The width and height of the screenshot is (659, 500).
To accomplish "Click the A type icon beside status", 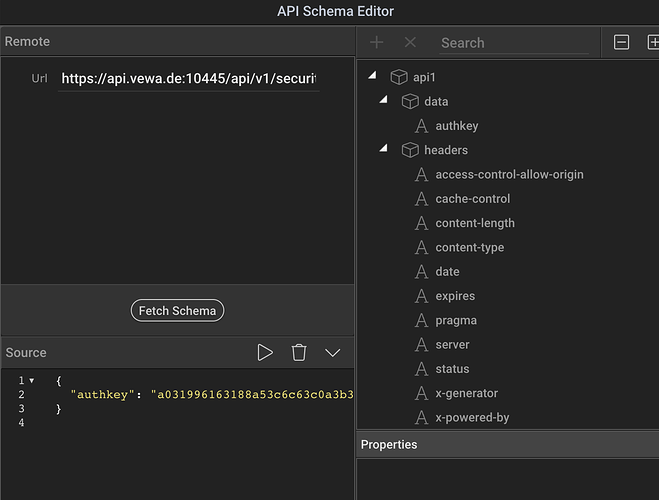I will [x=422, y=369].
